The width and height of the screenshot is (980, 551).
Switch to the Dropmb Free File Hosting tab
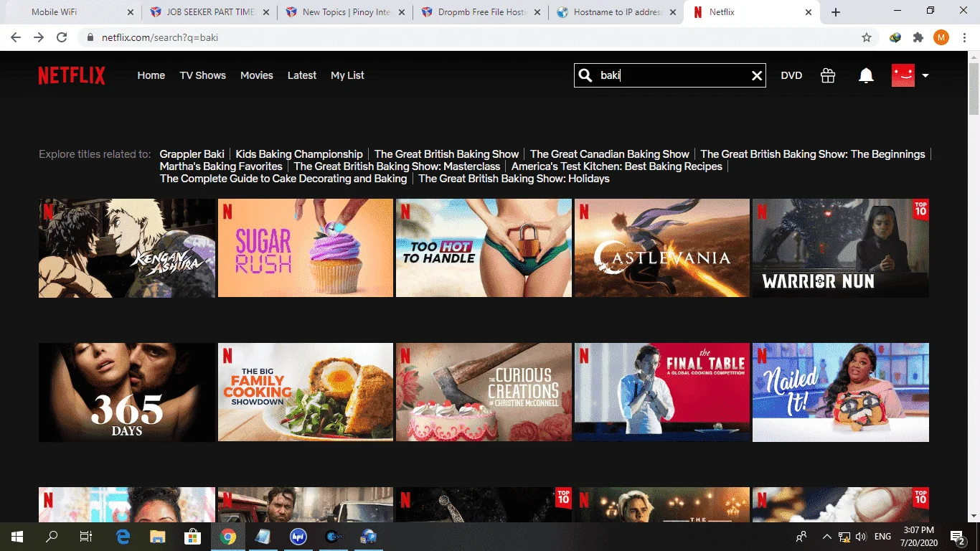pos(481,12)
